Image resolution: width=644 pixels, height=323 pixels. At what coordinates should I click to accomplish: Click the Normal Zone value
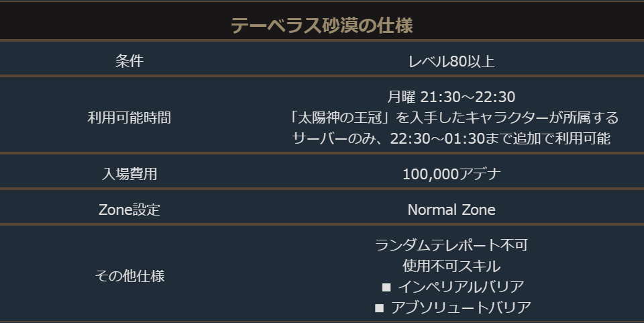[x=451, y=210]
